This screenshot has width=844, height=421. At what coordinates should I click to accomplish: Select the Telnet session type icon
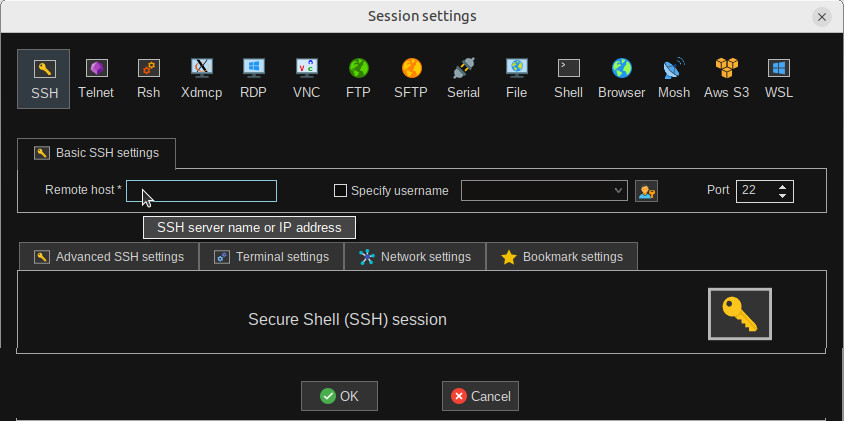(x=96, y=79)
